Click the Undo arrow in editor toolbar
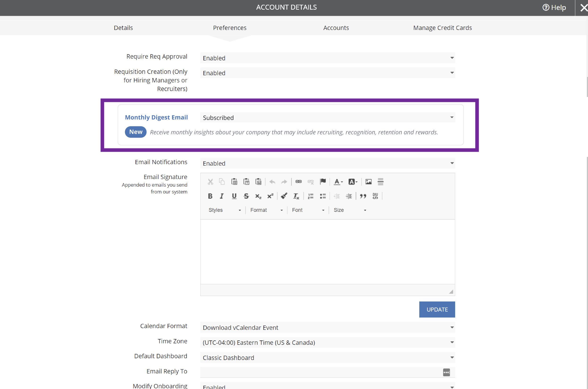Image resolution: width=588 pixels, height=389 pixels. [273, 182]
